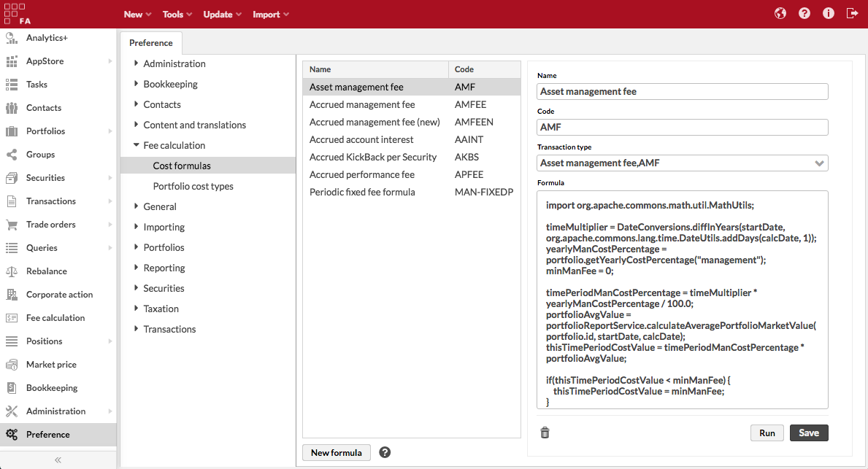Open the help question mark in header
Image resolution: width=868 pixels, height=469 pixels.
pyautogui.click(x=804, y=14)
